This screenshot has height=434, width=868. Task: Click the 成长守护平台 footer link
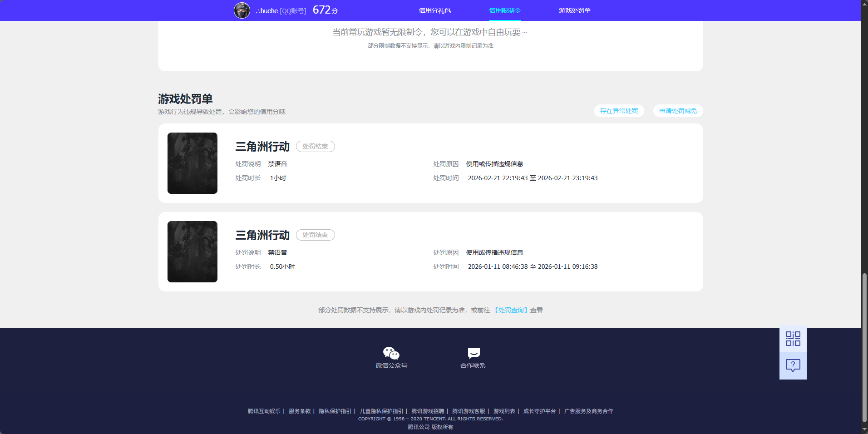[x=539, y=411]
